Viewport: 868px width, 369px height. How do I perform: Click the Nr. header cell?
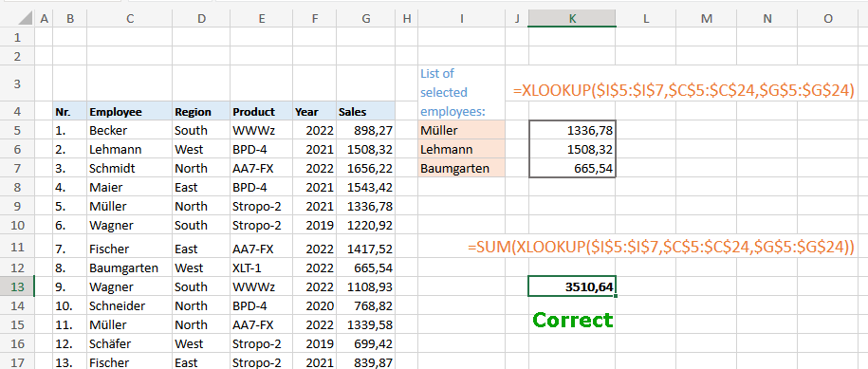tap(70, 112)
